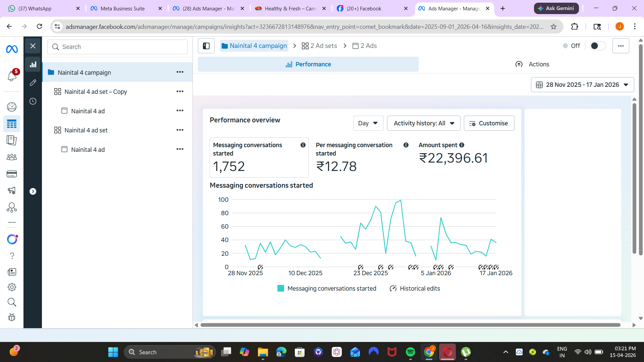Image resolution: width=644 pixels, height=362 pixels.
Task: Open the Events Manager icon in sidebar
Action: tap(12, 207)
